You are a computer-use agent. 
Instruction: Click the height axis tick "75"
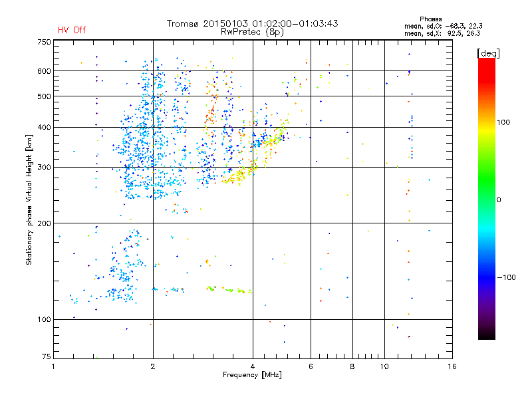click(47, 356)
